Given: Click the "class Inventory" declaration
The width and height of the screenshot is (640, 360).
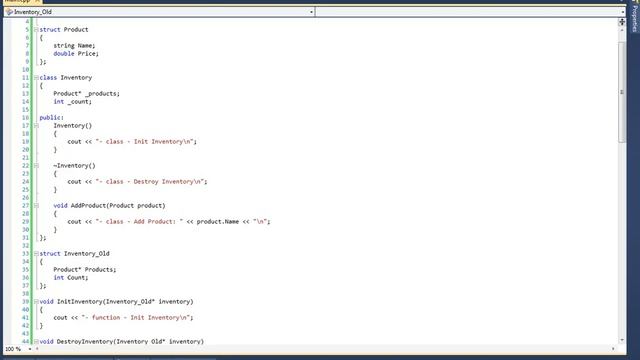Looking at the screenshot, I should tap(66, 78).
